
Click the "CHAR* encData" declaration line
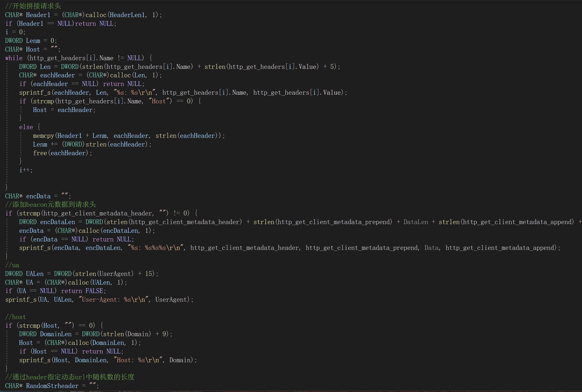coord(37,196)
